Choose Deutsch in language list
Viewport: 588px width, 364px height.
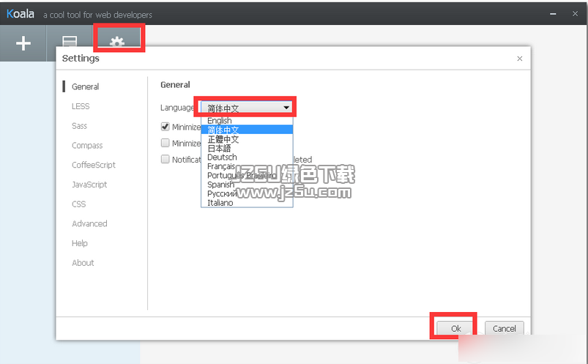[247, 157]
